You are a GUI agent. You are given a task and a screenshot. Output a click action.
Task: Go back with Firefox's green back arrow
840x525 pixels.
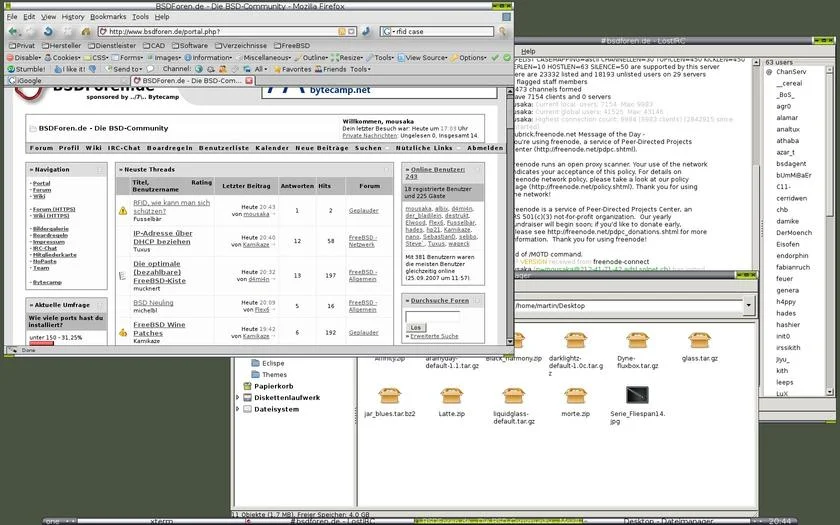13,32
